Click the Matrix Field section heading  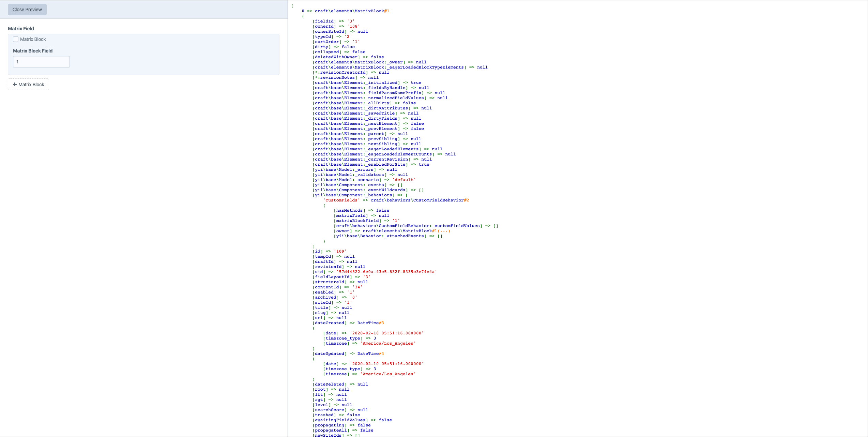click(21, 29)
